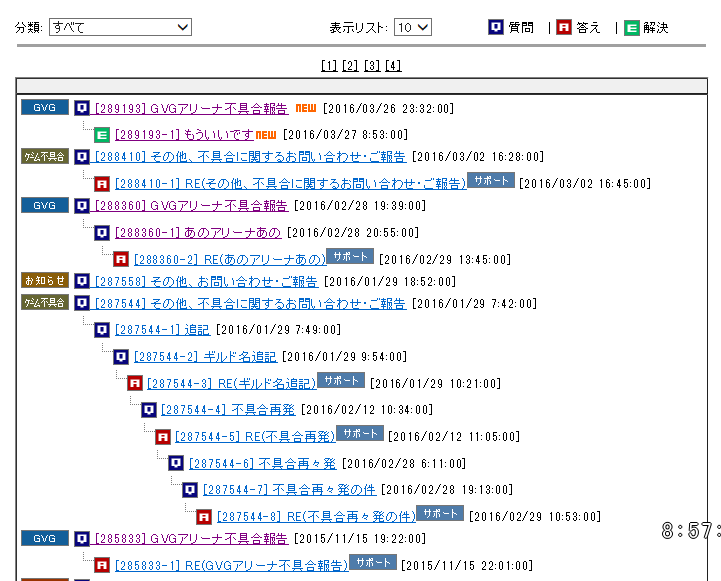Open reply [289193-1] もういいです
This screenshot has height=581, width=721.
[184, 135]
